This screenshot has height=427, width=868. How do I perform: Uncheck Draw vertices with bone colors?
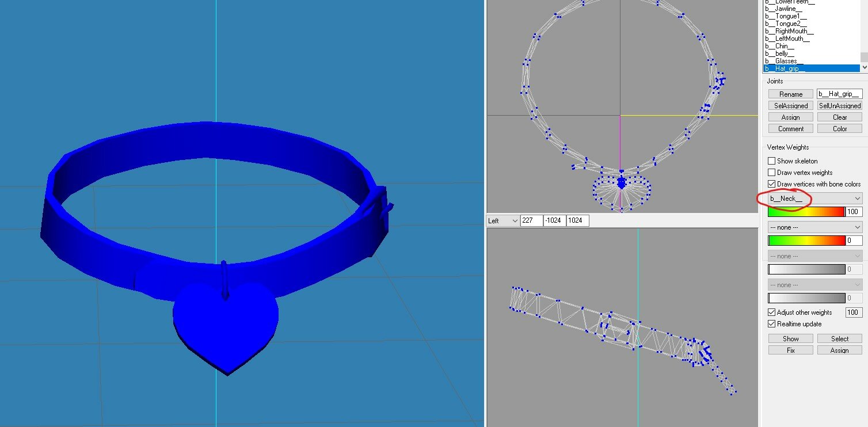772,184
